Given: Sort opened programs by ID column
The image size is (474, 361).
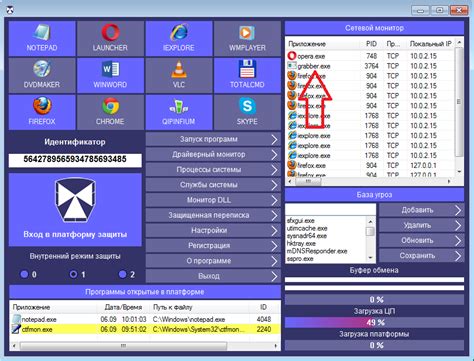Looking at the screenshot, I should [x=263, y=307].
